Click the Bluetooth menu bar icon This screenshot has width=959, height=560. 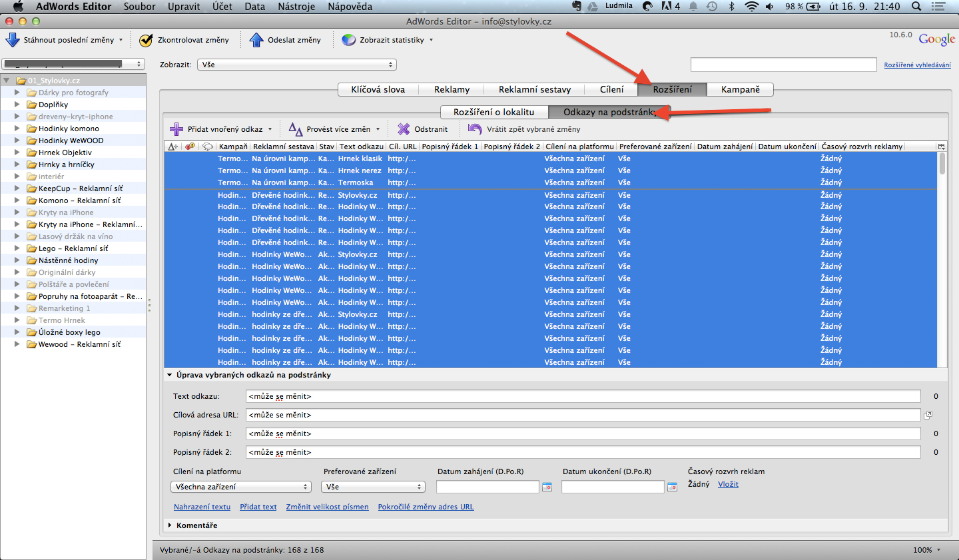click(731, 7)
